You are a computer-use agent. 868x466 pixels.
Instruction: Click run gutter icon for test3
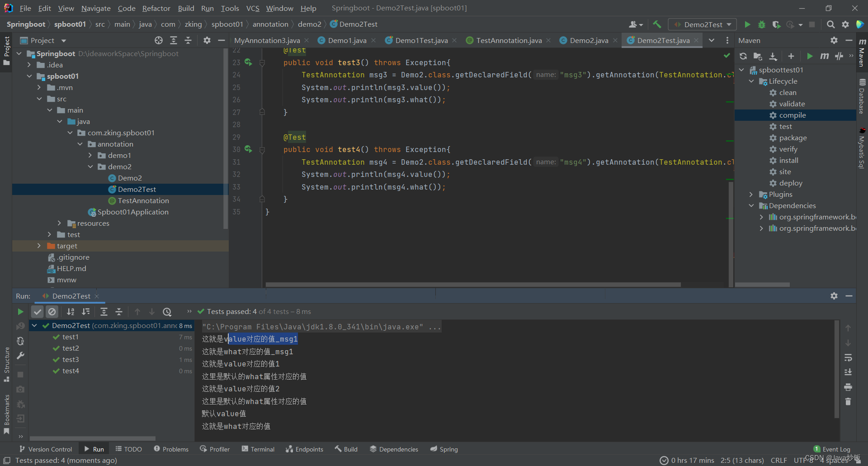click(248, 62)
